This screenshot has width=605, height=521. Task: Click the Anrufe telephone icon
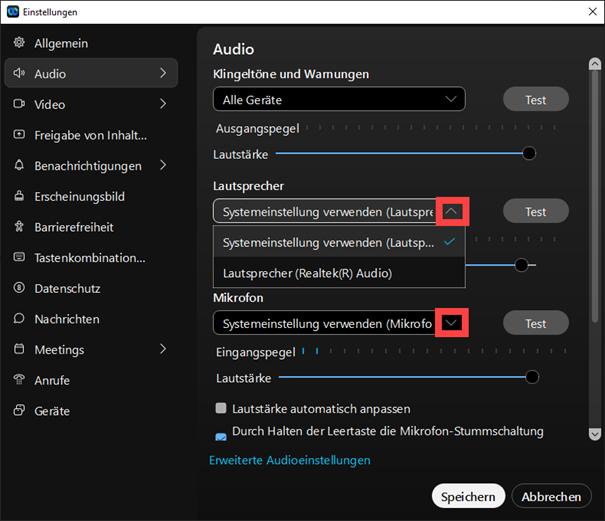[x=19, y=380]
